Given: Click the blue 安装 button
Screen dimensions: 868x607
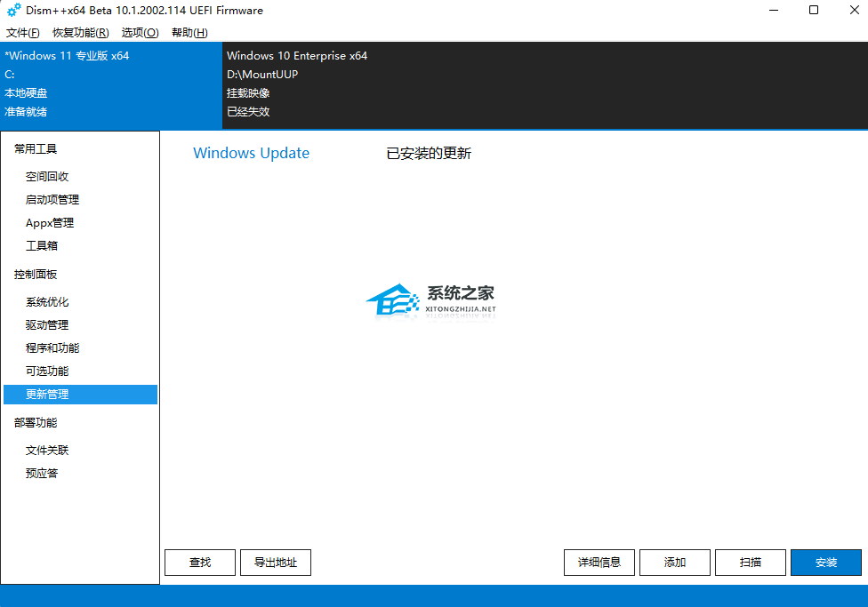Looking at the screenshot, I should click(826, 563).
